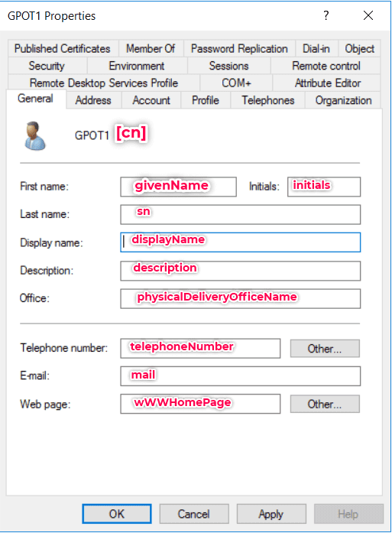This screenshot has height=533, width=392.
Task: Switch to the Organization tab
Action: pyautogui.click(x=343, y=100)
